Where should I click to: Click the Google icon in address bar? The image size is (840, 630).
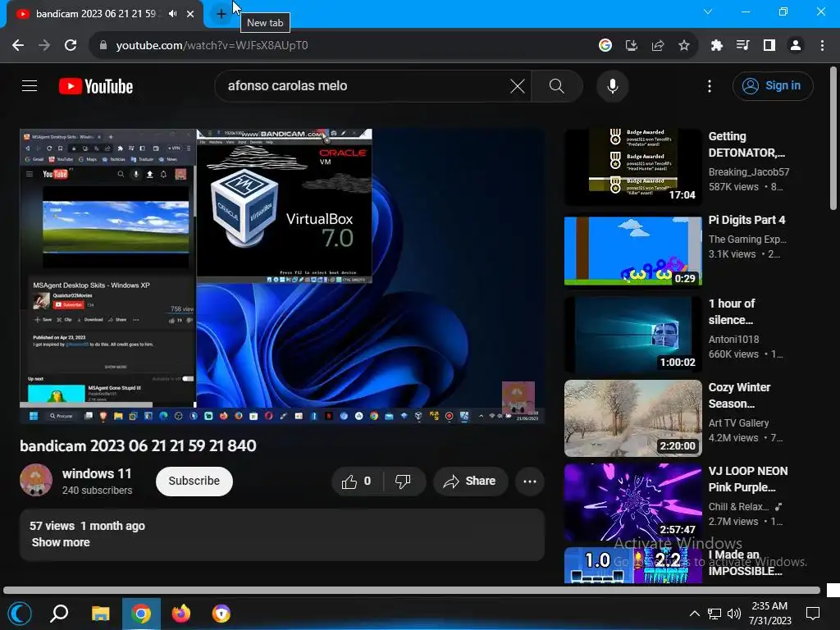coord(605,46)
